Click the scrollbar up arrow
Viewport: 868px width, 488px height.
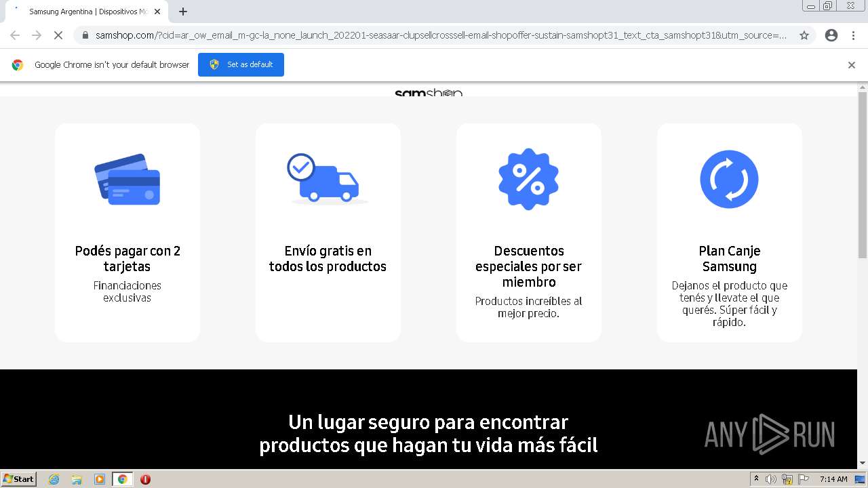pyautogui.click(x=863, y=87)
